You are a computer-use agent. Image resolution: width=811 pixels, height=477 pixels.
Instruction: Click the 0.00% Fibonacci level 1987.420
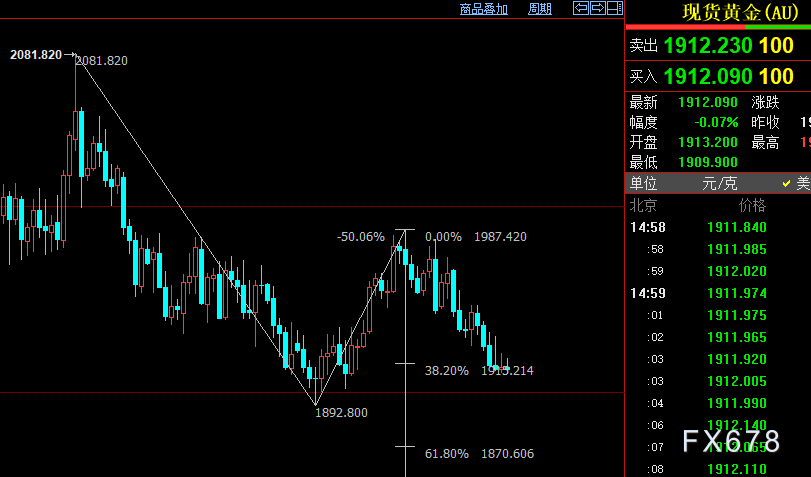point(475,237)
